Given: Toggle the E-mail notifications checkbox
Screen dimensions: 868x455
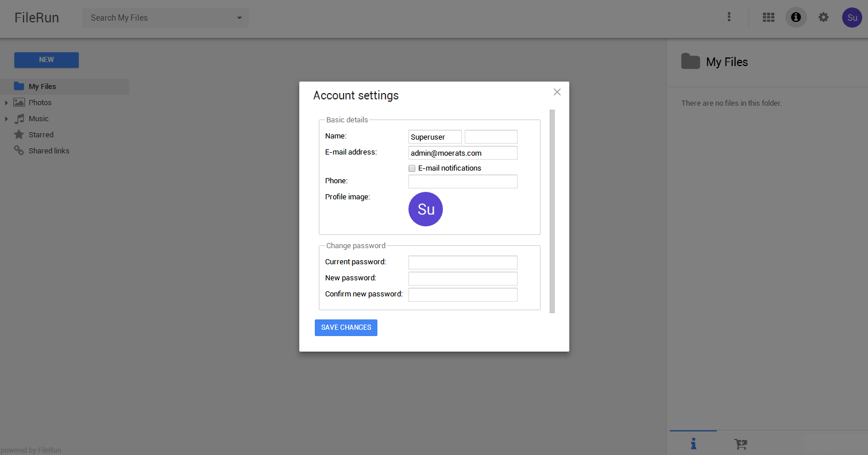Looking at the screenshot, I should pos(412,168).
